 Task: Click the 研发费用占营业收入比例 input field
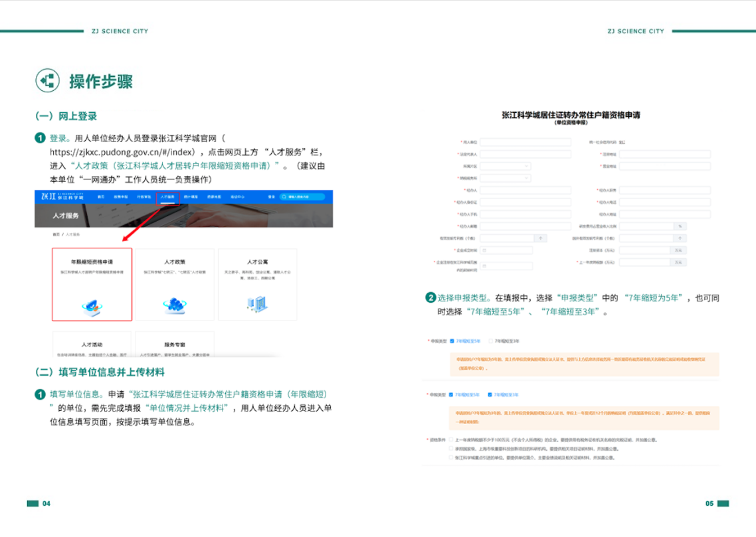point(646,226)
